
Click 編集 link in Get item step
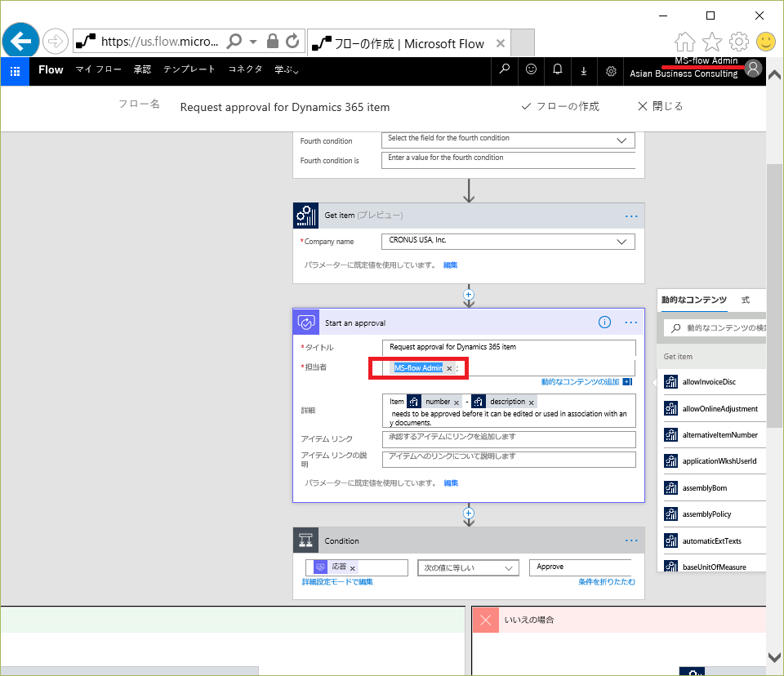[x=450, y=265]
